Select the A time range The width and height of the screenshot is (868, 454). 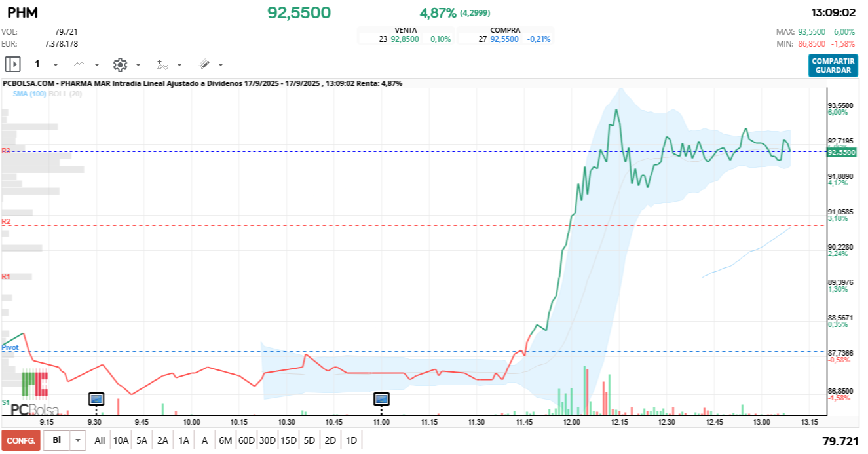[204, 440]
